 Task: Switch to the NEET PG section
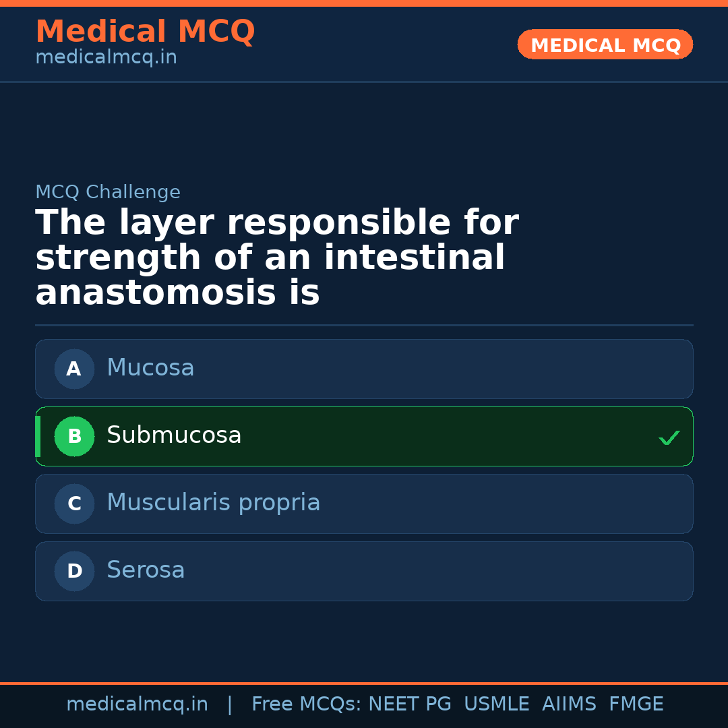point(409,703)
